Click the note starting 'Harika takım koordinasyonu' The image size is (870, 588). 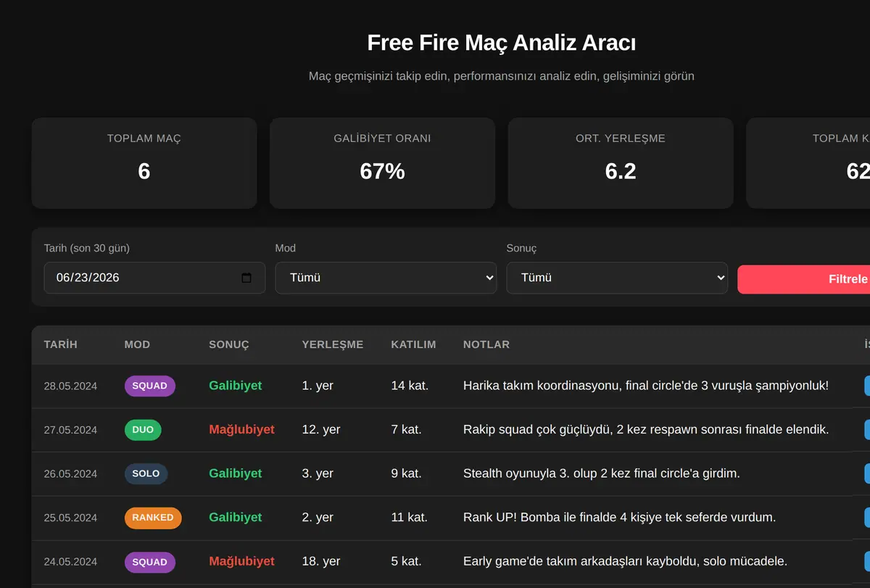[x=646, y=386]
